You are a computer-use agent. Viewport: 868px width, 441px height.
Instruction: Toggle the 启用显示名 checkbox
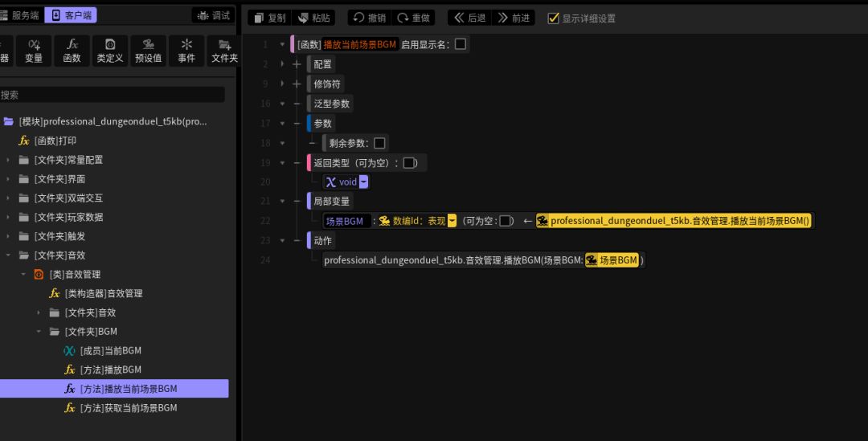(x=461, y=44)
